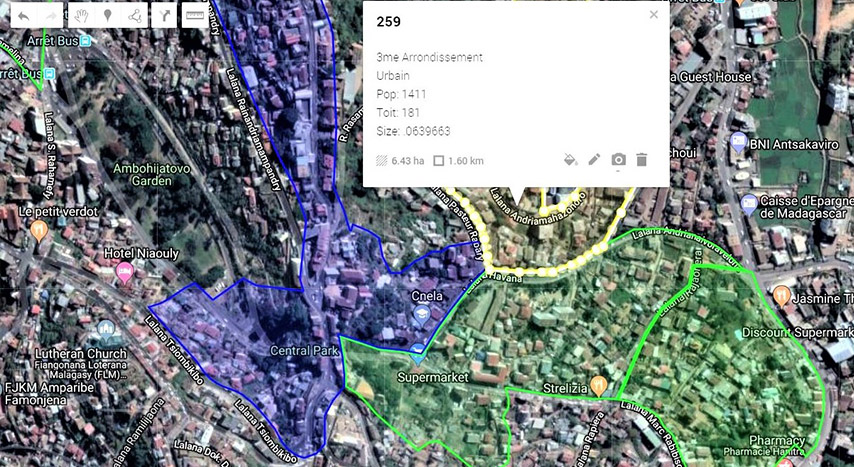This screenshot has height=467, width=854.
Task: Open the paint bucket style option
Action: tap(570, 160)
